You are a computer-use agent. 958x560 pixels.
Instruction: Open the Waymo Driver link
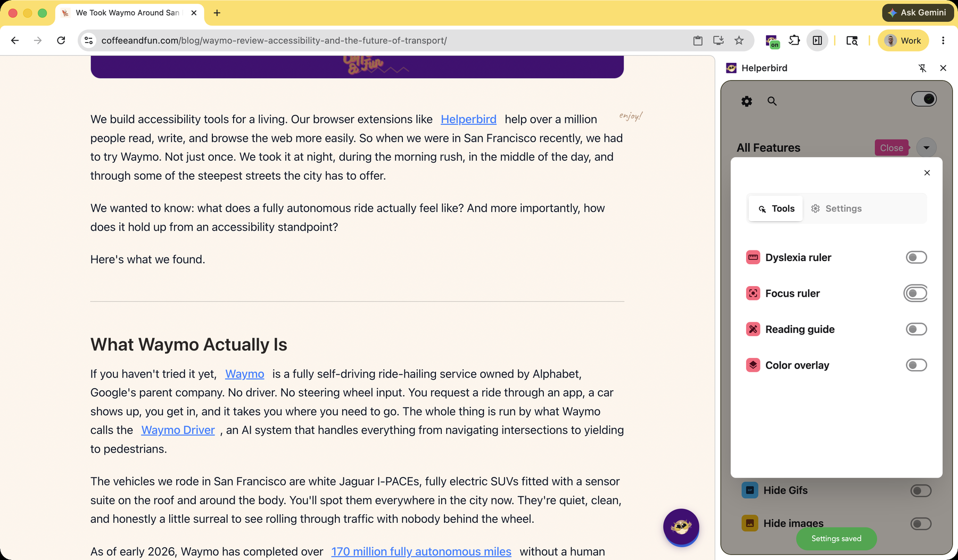pyautogui.click(x=178, y=430)
